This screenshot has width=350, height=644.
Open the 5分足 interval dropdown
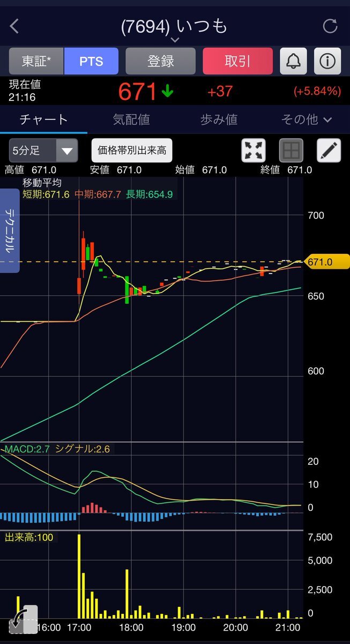coord(43,150)
